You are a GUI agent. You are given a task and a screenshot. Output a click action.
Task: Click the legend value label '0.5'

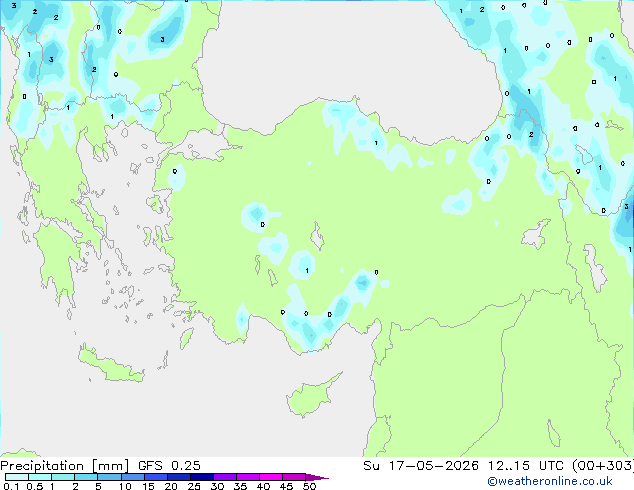(35, 486)
